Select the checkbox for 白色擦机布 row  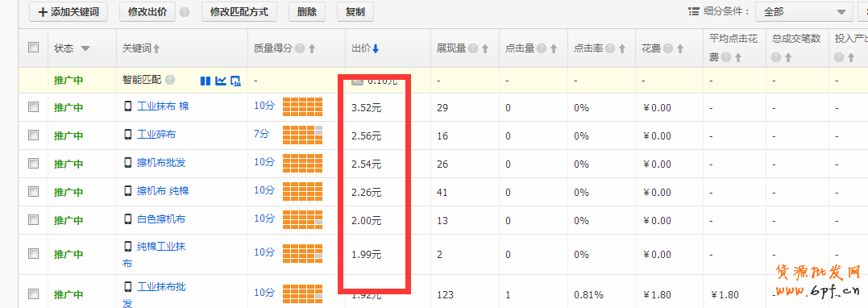pyautogui.click(x=33, y=219)
